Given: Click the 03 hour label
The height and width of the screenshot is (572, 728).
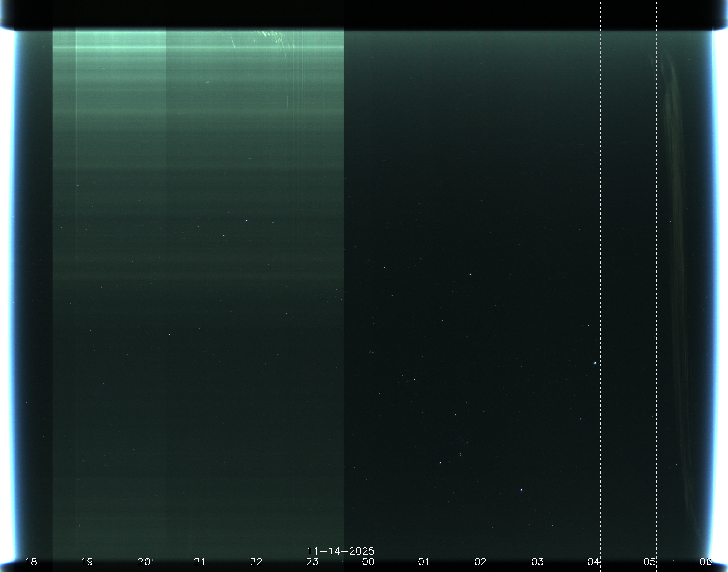Looking at the screenshot, I should pos(537,562).
